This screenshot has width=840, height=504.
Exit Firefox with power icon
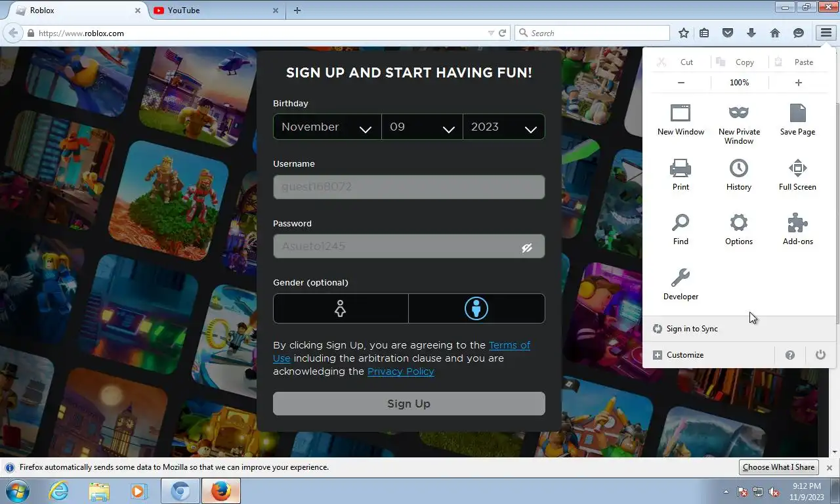[820, 355]
